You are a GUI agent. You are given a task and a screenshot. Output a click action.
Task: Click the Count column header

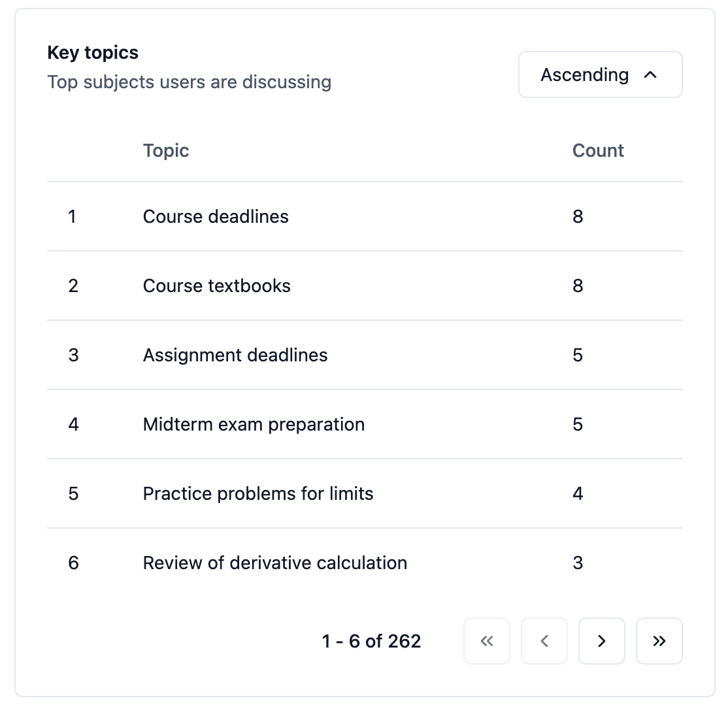click(x=598, y=150)
